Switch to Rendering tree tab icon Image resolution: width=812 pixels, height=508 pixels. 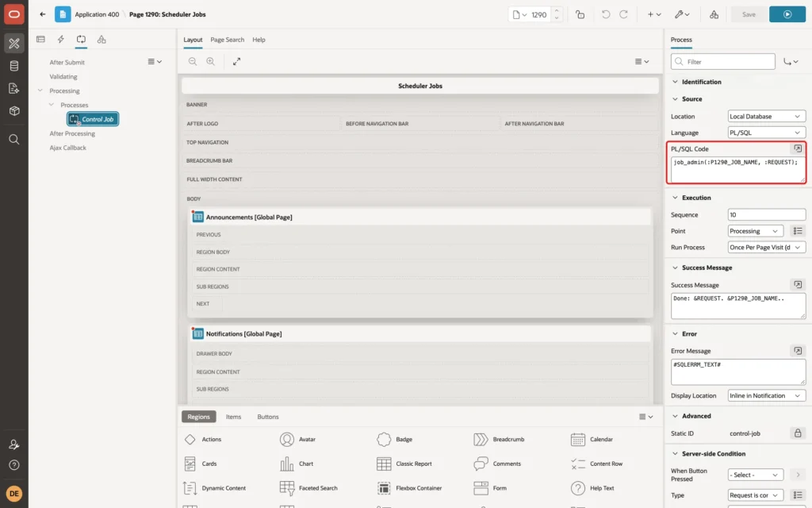[41, 40]
